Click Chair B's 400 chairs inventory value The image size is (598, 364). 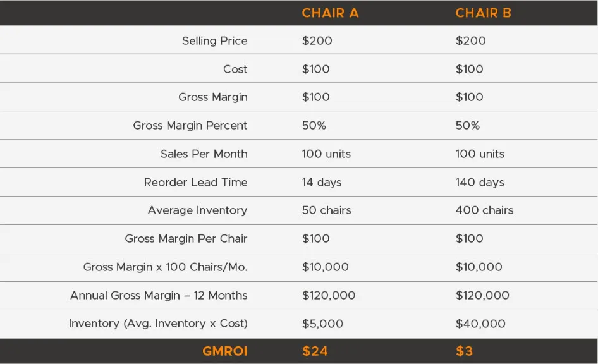pos(484,210)
